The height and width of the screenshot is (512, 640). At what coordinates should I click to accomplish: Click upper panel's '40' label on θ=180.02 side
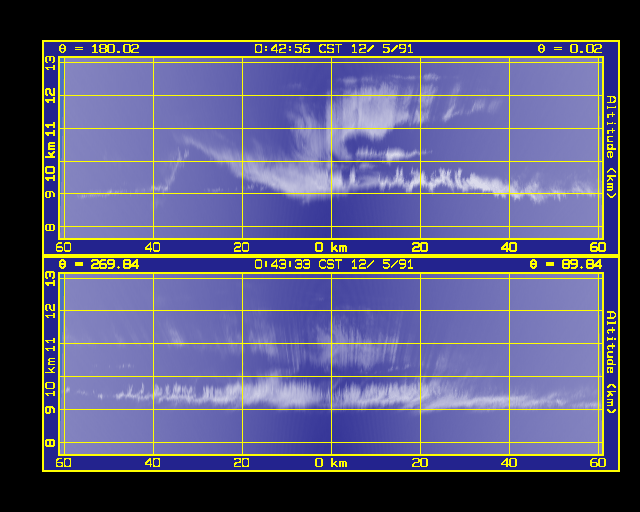click(x=153, y=247)
